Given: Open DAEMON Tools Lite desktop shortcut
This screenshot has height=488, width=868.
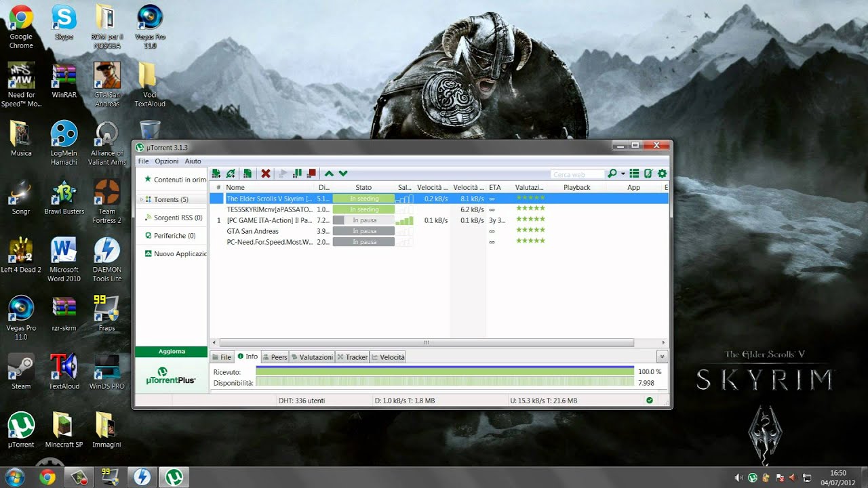Looking at the screenshot, I should pos(106,260).
